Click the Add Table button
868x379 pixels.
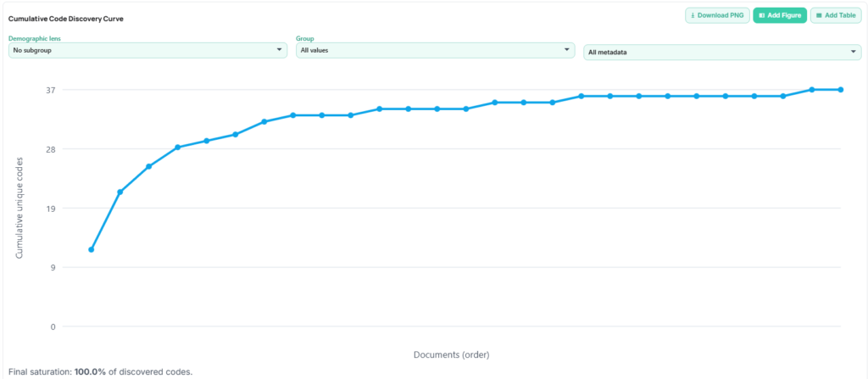[x=836, y=15]
